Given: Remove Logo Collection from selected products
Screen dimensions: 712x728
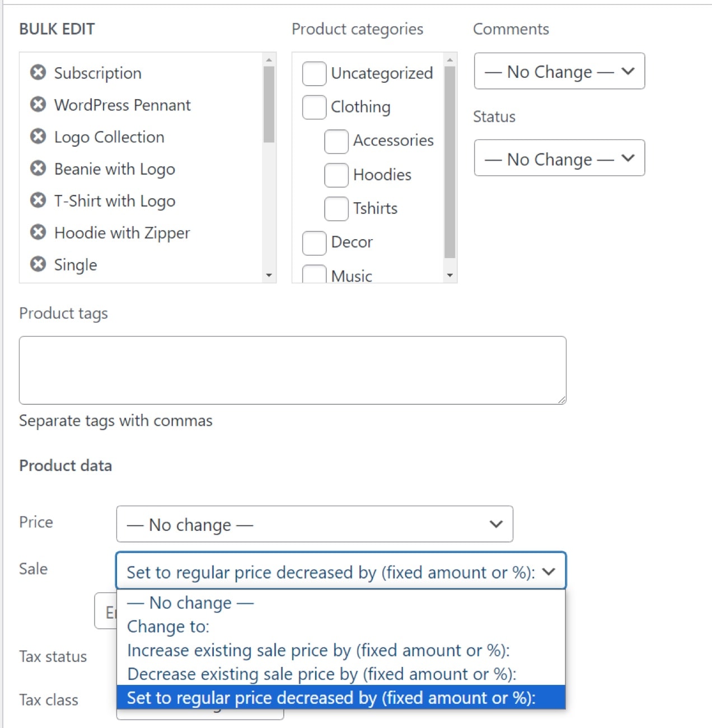Looking at the screenshot, I should [38, 137].
